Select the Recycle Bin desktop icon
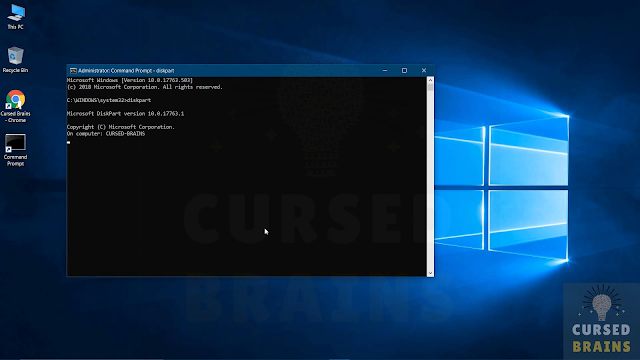This screenshot has width=640, height=360. pyautogui.click(x=16, y=60)
